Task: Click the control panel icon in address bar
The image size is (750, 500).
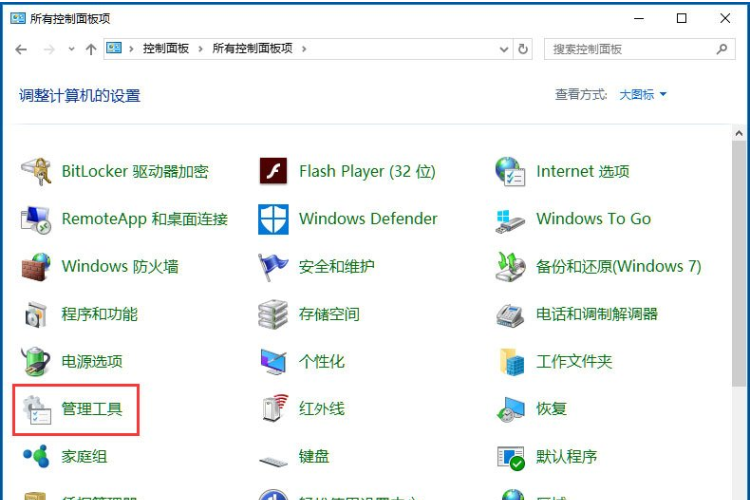Action: click(114, 48)
